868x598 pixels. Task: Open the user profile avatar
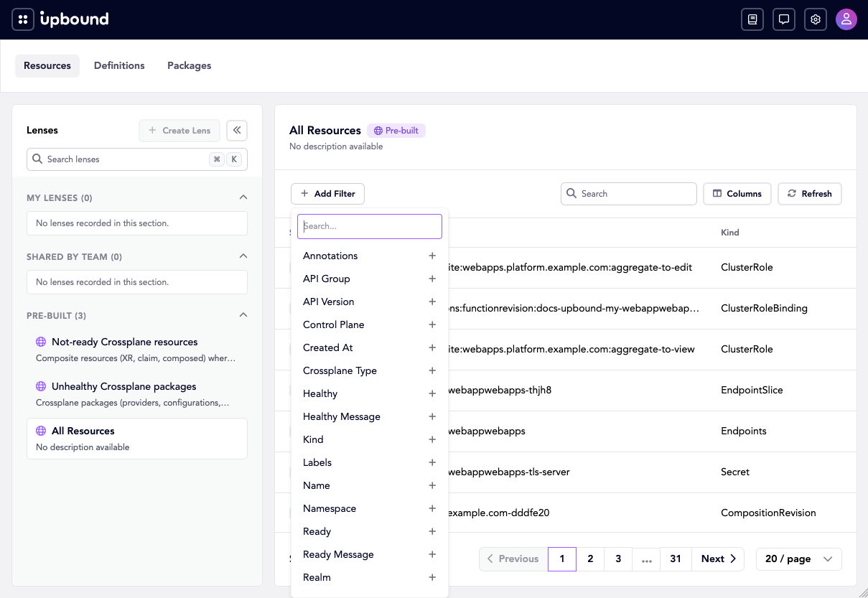[846, 19]
